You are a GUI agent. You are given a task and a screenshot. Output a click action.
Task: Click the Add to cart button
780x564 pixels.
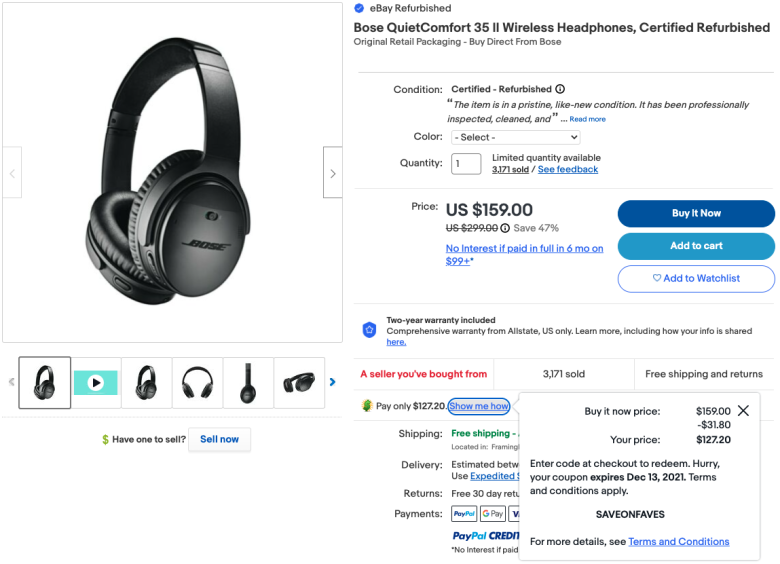(x=696, y=246)
